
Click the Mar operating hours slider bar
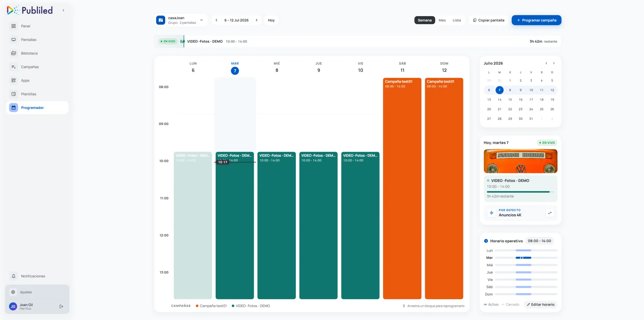coord(526,258)
